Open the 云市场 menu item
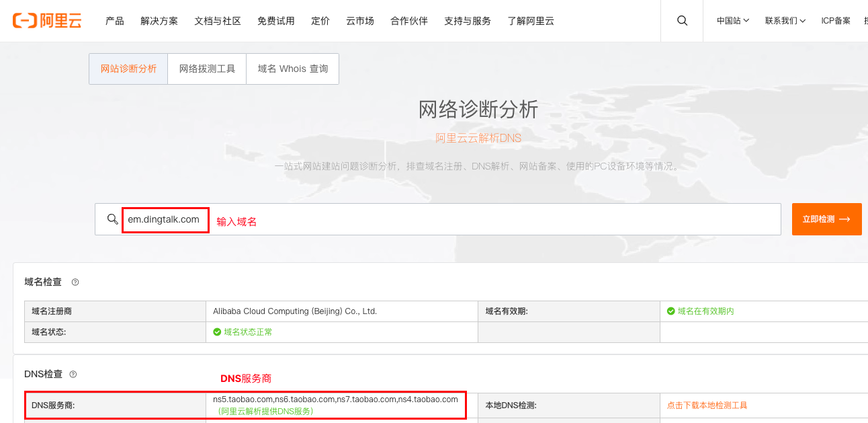This screenshot has width=868, height=423. tap(360, 21)
